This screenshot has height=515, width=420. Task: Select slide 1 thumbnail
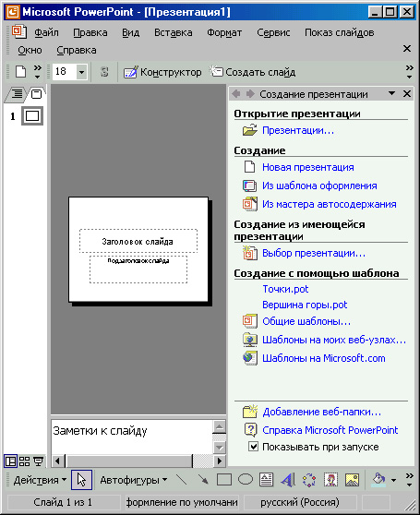(x=32, y=116)
